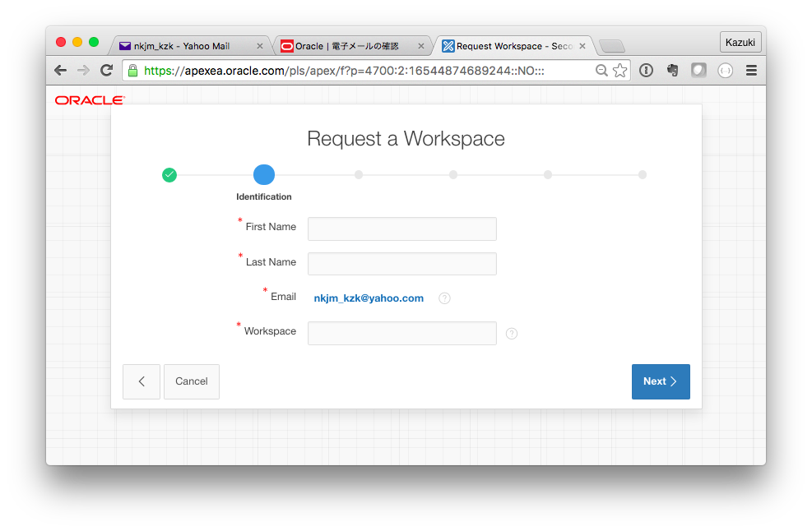
Task: Click the green macOS fullscreen button
Action: (x=94, y=42)
